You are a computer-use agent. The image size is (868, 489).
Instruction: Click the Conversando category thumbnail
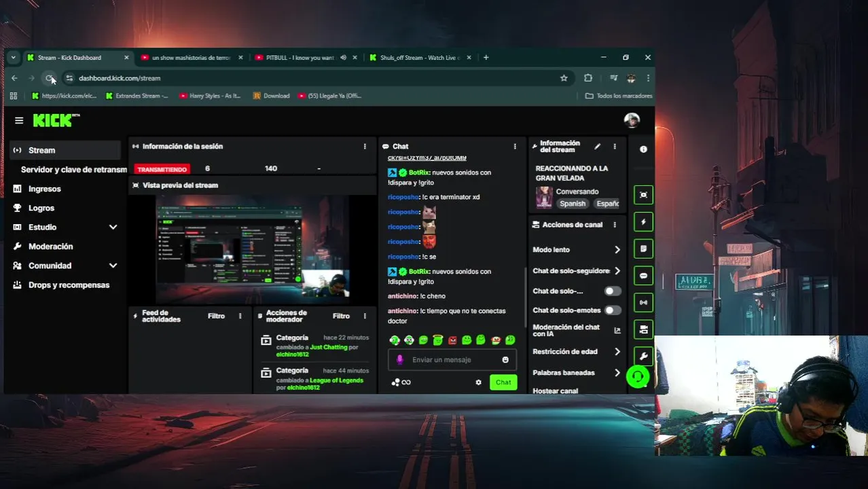(544, 198)
